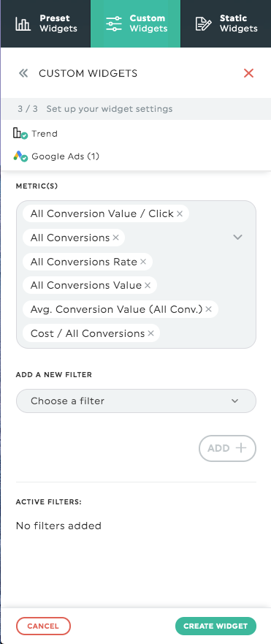Close the Custom Widgets panel with the red X

pos(248,73)
